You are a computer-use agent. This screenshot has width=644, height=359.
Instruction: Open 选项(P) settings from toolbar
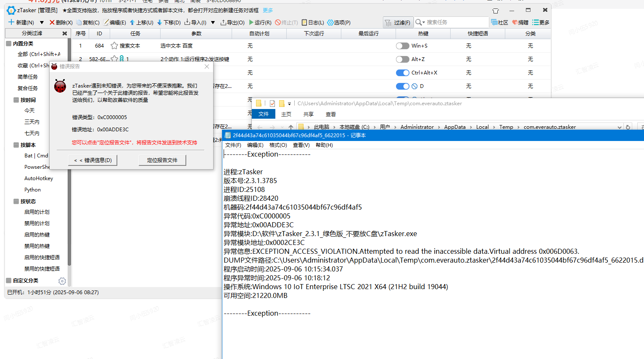pos(339,22)
